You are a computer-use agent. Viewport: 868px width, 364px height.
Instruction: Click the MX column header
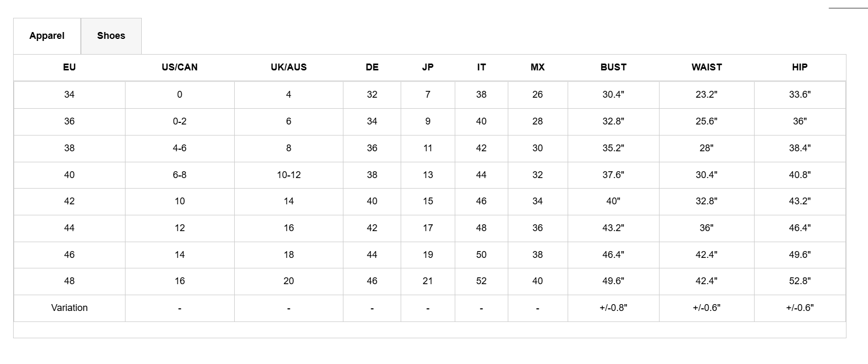(537, 67)
